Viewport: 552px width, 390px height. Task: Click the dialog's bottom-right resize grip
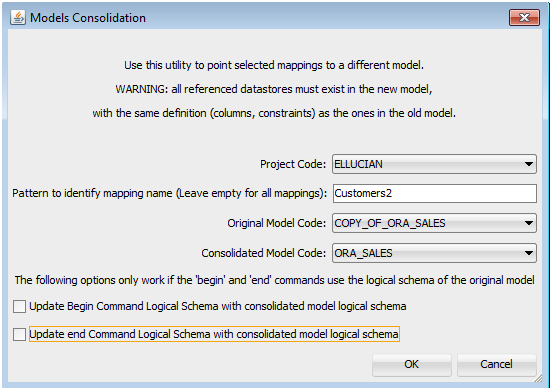(x=538, y=378)
